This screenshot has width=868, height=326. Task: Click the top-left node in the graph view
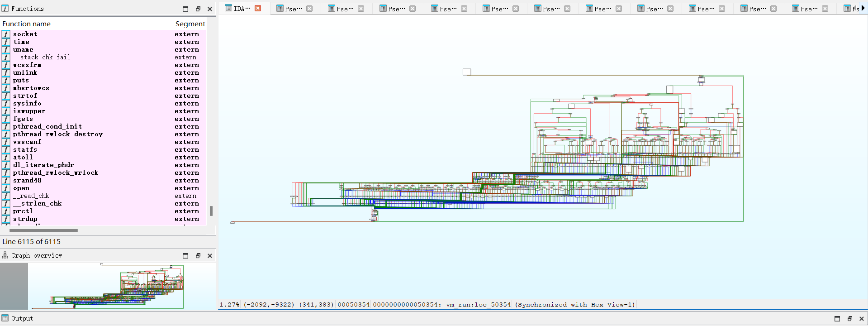[x=467, y=72]
